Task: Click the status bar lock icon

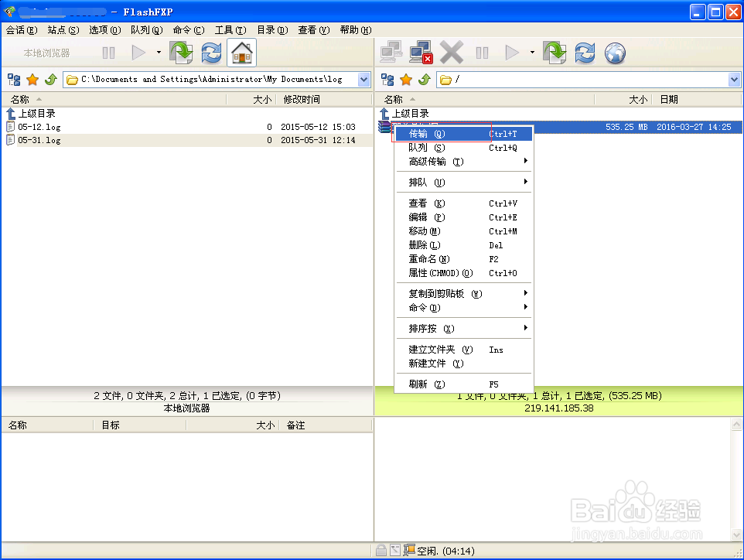Action: tap(381, 550)
